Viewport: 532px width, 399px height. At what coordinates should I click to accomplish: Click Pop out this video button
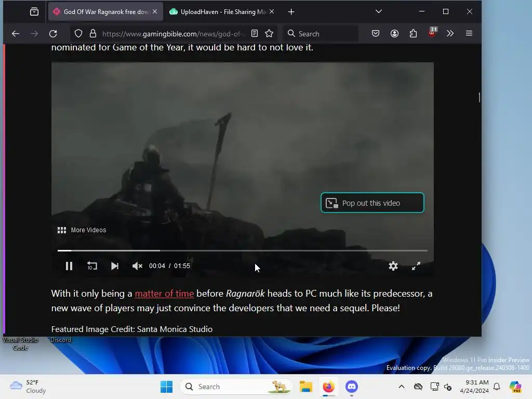tap(372, 203)
